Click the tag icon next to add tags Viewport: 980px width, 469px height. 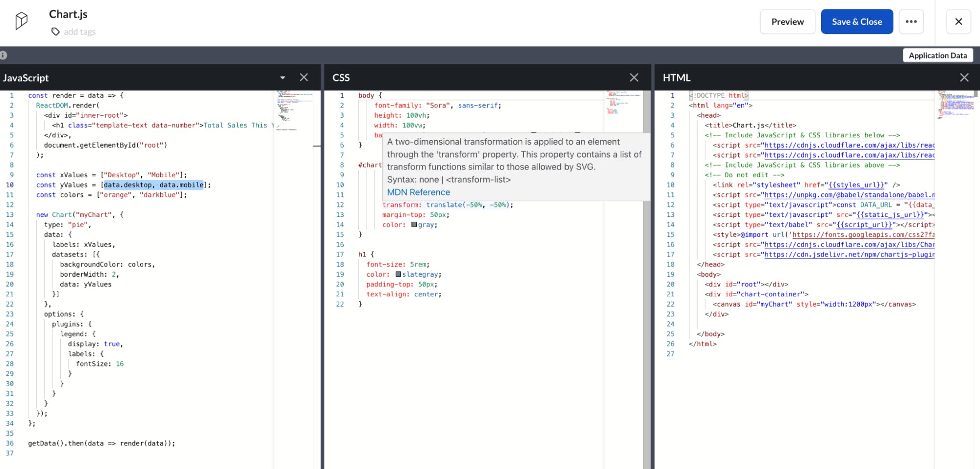[x=55, y=32]
